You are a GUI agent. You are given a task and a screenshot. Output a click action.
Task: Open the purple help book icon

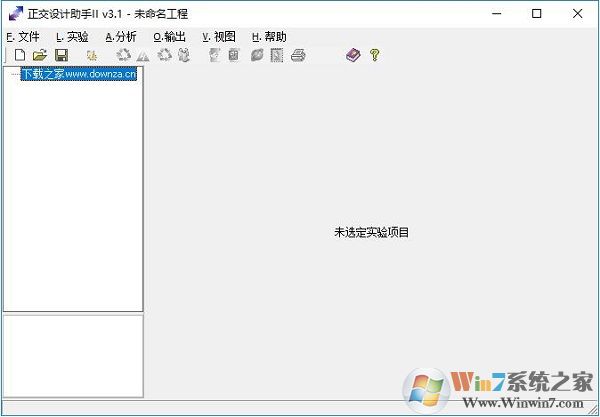tap(353, 55)
